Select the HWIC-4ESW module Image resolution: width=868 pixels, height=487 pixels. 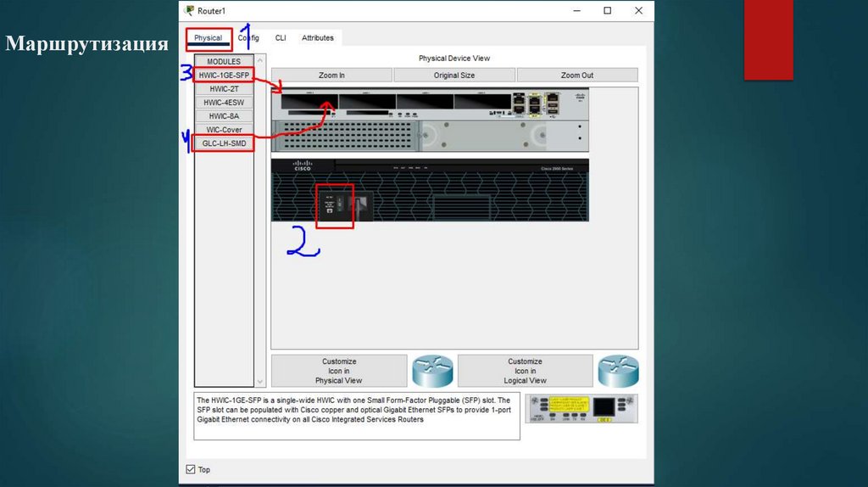(224, 103)
